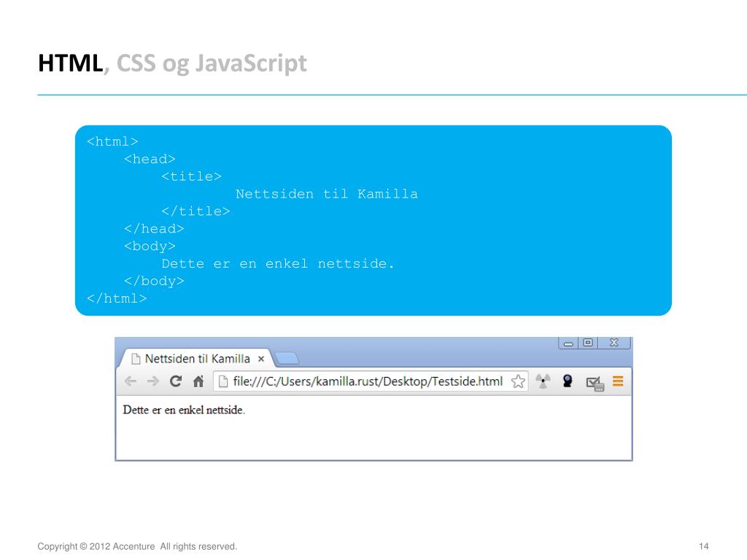Screen dimensions: 747x560
Task: Click the closing </head> tag in code
Action: pos(154,228)
